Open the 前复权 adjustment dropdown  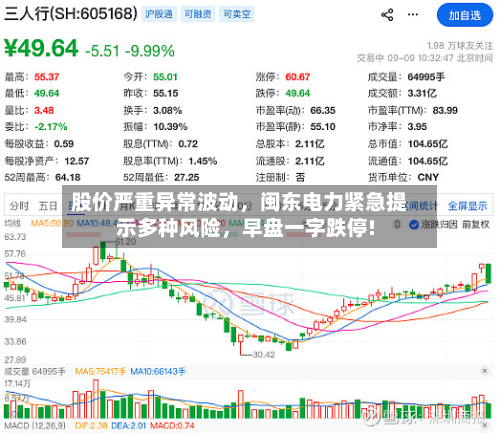click(x=476, y=225)
